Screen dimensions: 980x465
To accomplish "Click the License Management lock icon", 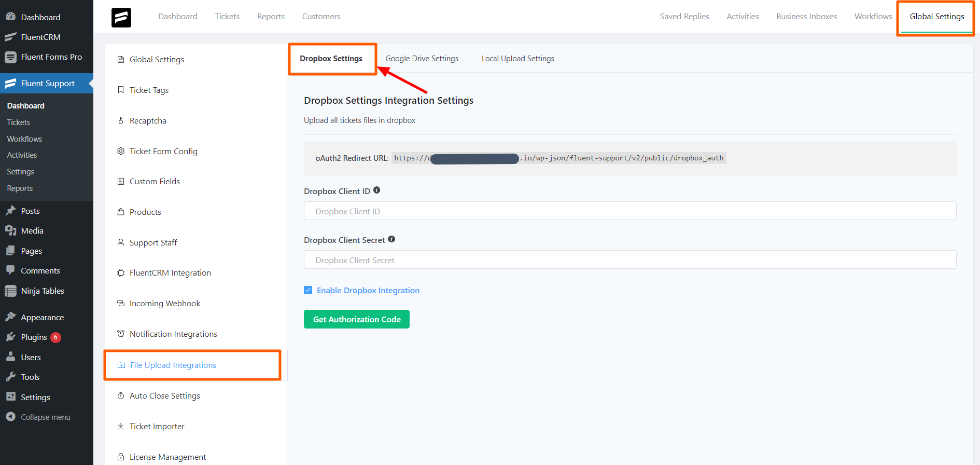I will pyautogui.click(x=121, y=457).
